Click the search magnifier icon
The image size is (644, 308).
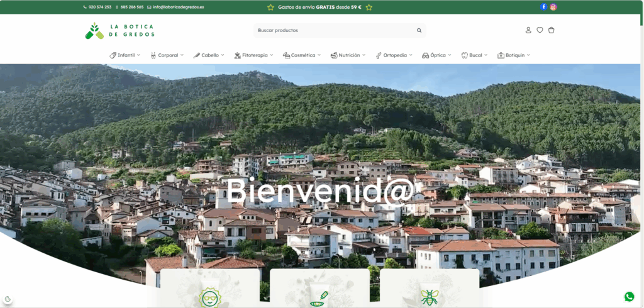coord(419,30)
